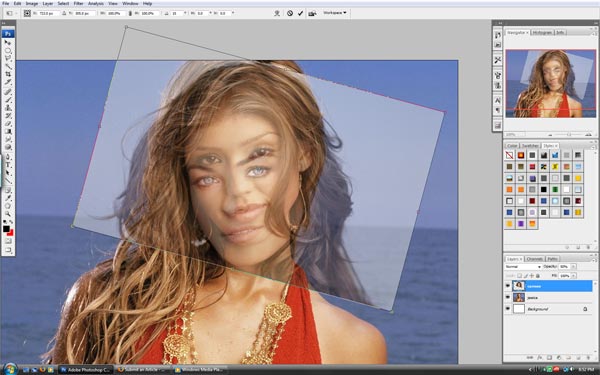This screenshot has height=375, width=600.
Task: Toggle Lock transparent pixels in Layers panel
Action: [x=519, y=276]
